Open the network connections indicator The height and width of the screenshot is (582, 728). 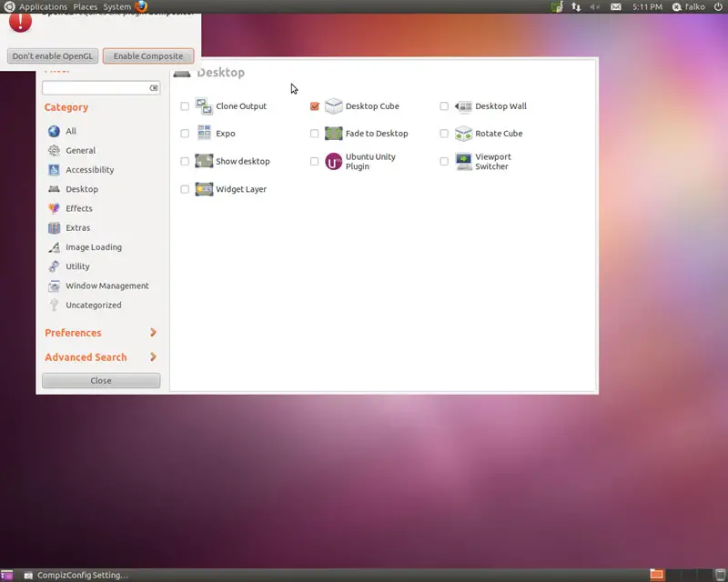click(x=576, y=6)
